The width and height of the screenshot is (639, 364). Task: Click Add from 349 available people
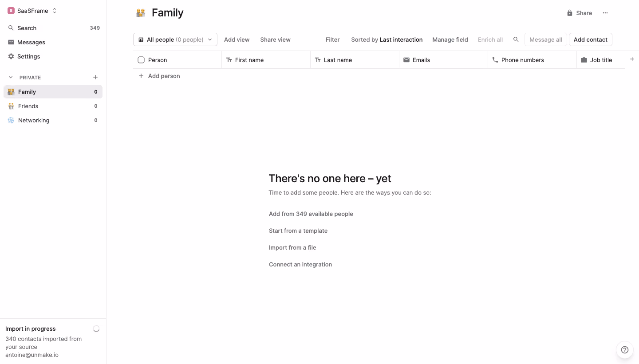(x=311, y=214)
